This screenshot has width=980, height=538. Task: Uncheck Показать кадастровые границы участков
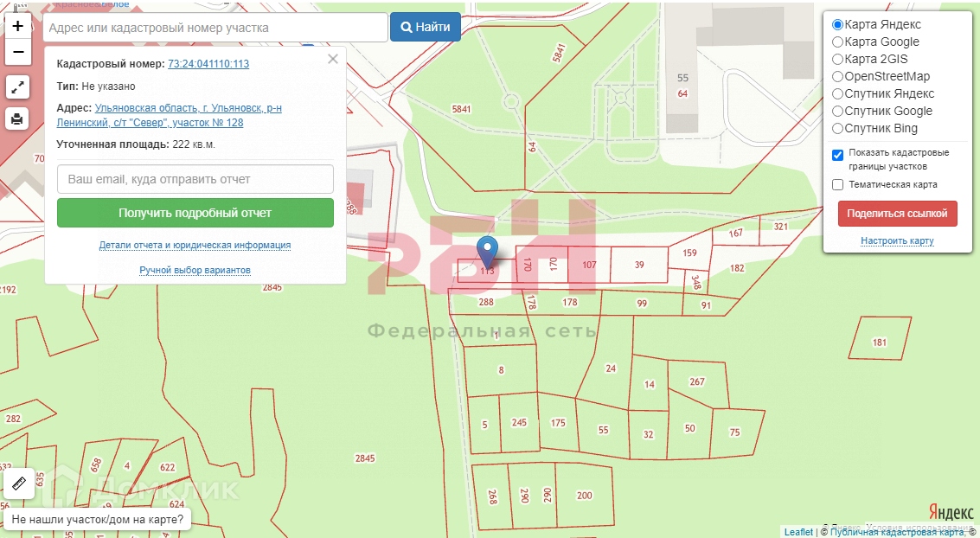coord(837,155)
